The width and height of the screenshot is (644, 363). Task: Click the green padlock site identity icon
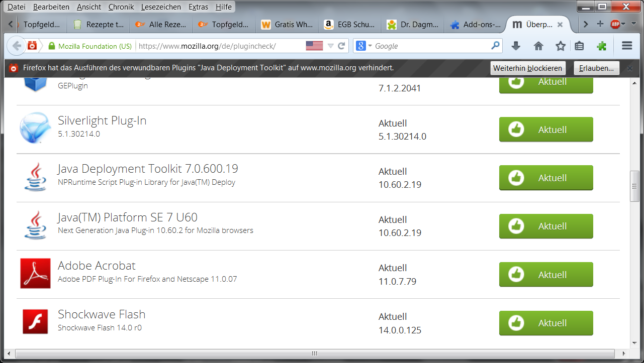click(51, 46)
